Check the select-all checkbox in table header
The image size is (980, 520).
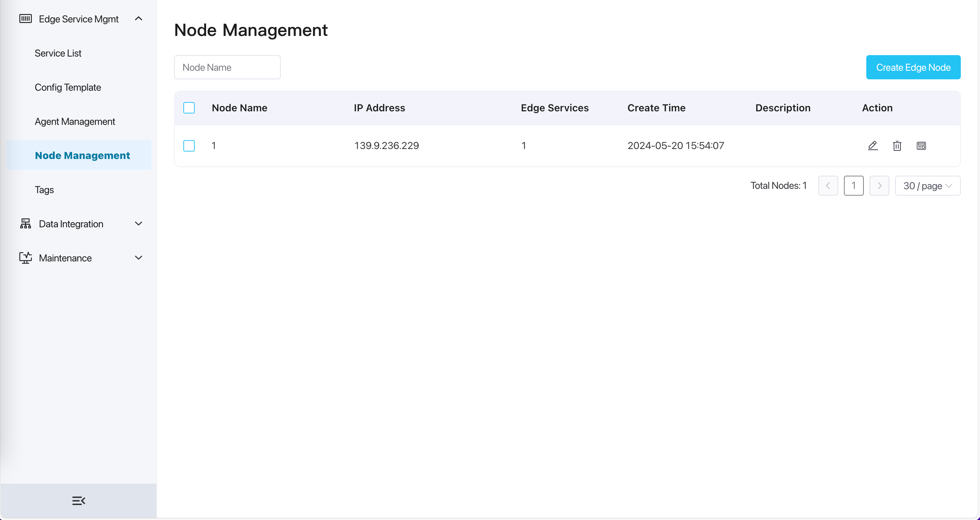pos(189,108)
